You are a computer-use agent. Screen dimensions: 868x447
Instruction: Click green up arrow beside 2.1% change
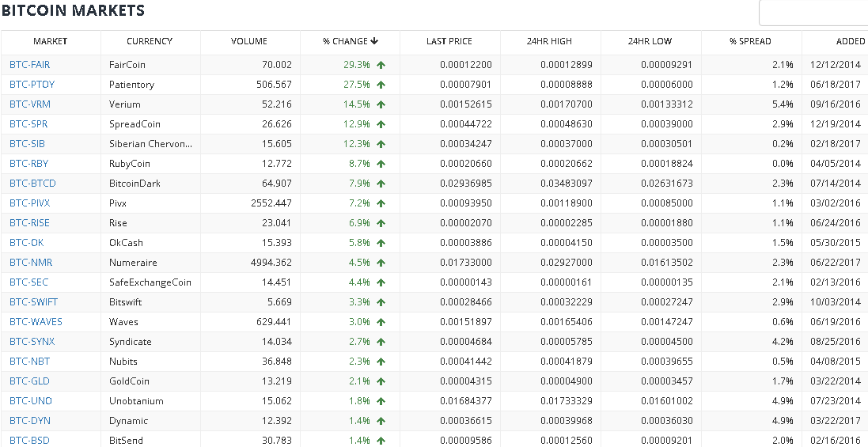(381, 381)
